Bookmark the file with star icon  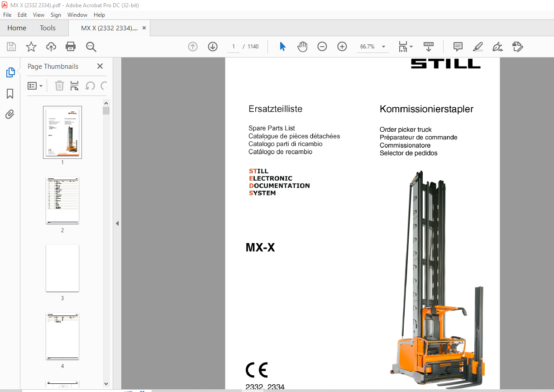31,47
